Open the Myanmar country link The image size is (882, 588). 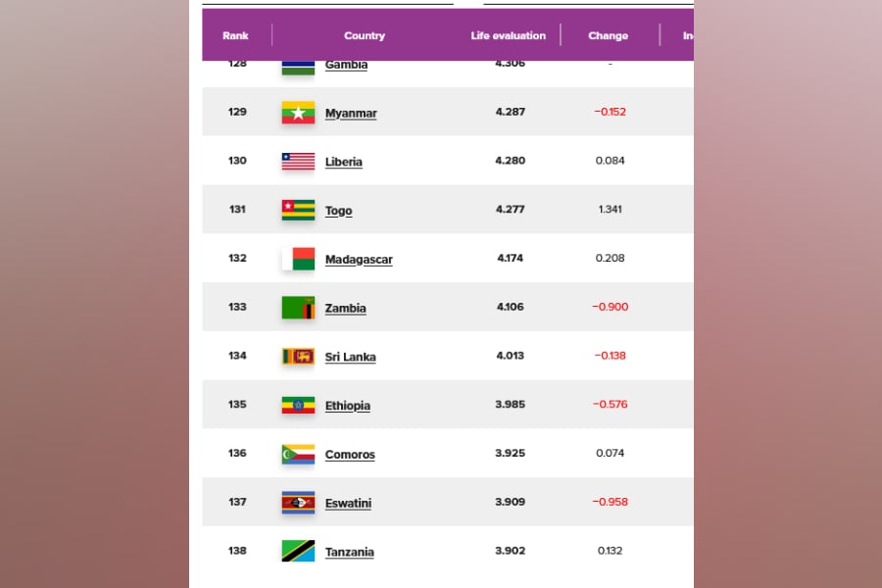click(351, 114)
